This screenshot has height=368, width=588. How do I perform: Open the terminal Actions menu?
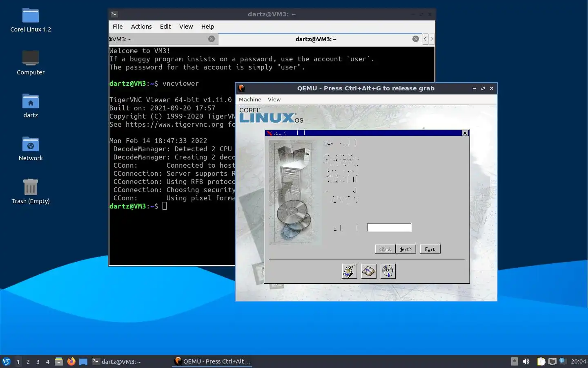pos(141,26)
